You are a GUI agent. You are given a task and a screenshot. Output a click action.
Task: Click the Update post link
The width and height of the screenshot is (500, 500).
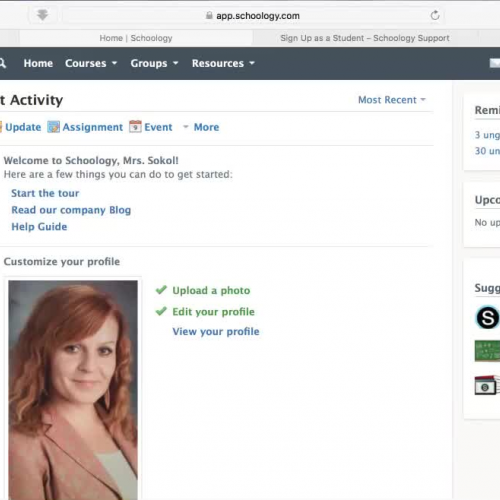[23, 127]
